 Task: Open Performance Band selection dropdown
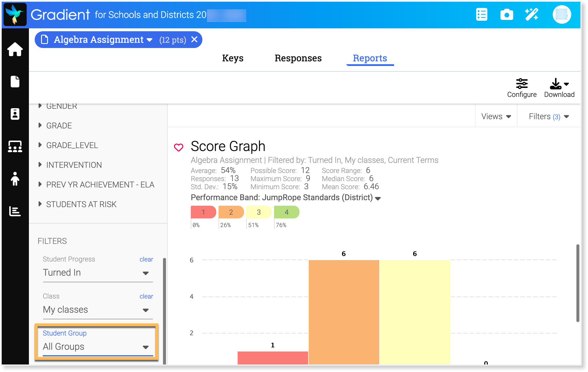[378, 198]
